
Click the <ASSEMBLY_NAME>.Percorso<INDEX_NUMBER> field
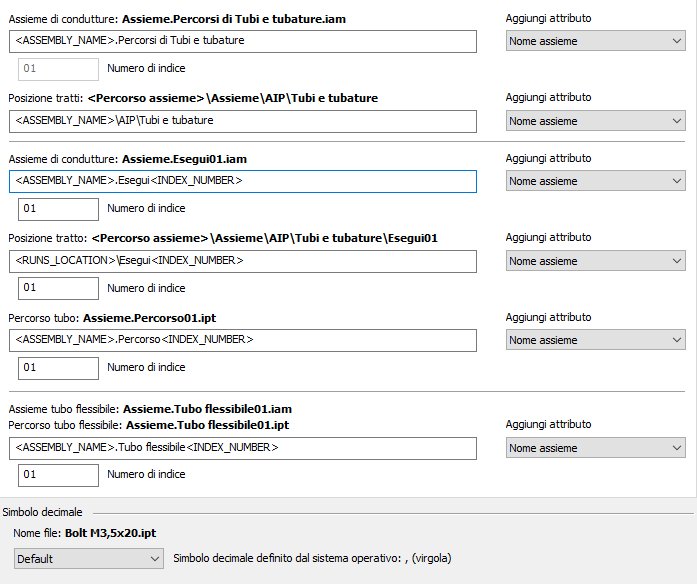(242, 340)
